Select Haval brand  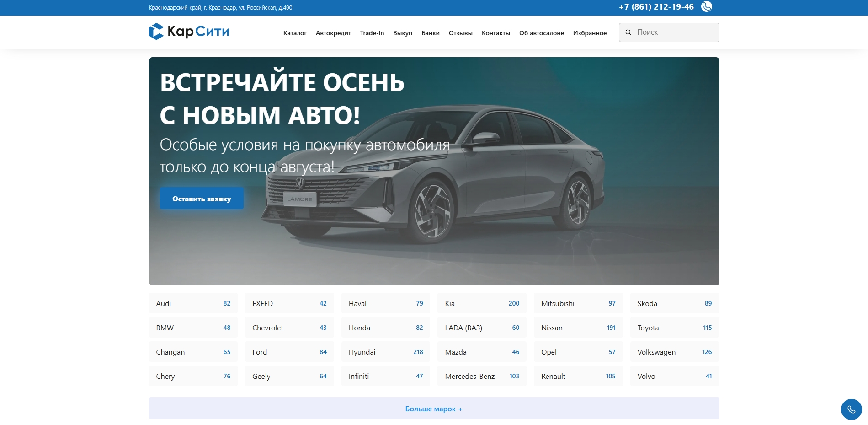click(x=386, y=303)
